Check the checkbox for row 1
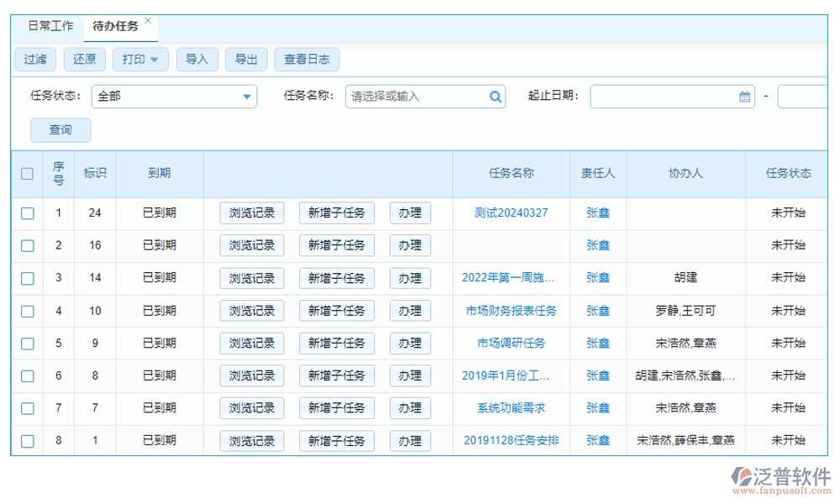Screen dimensions: 840x504 (27, 213)
